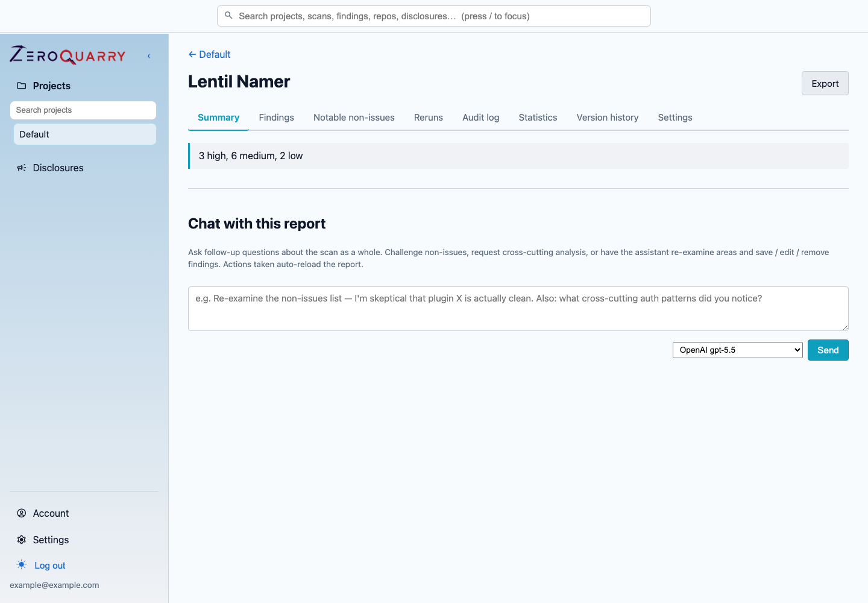Toggle the light/dark theme sun icon

(x=22, y=565)
